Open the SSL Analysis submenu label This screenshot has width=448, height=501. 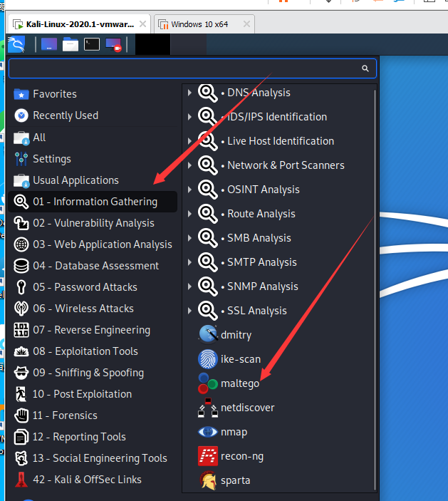pyautogui.click(x=256, y=311)
